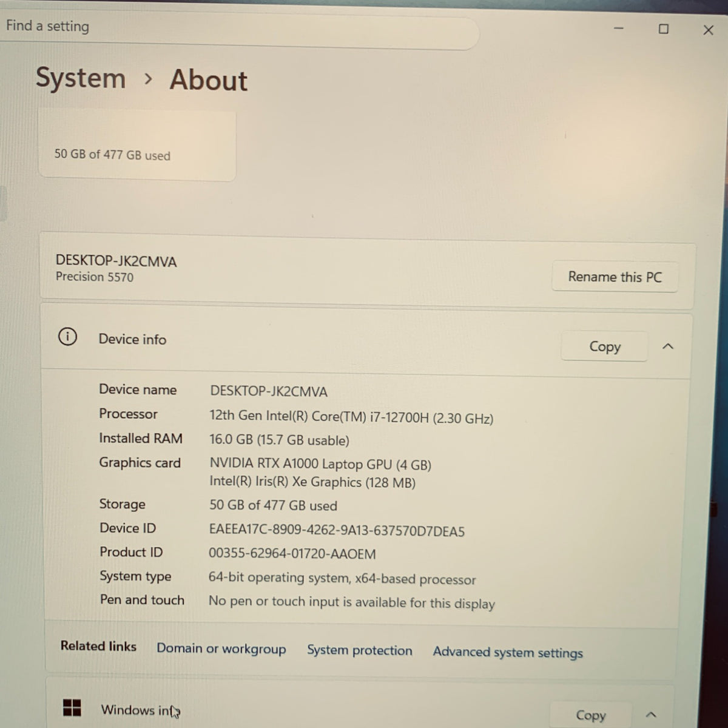This screenshot has height=728, width=728.
Task: Click Rename this PC button
Action: coord(615,277)
